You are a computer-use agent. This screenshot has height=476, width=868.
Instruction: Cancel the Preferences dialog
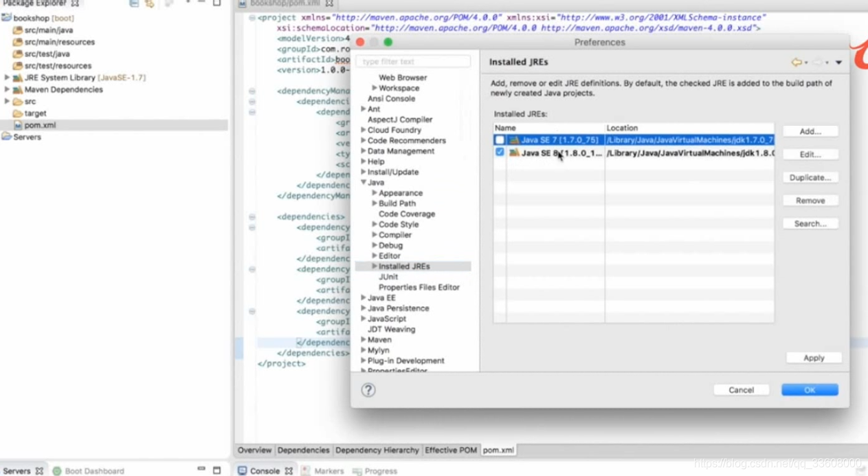click(741, 390)
